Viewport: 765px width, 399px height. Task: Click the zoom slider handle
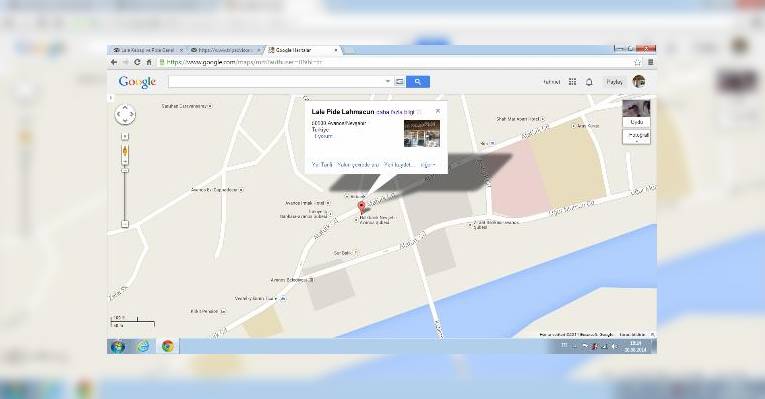click(x=125, y=170)
